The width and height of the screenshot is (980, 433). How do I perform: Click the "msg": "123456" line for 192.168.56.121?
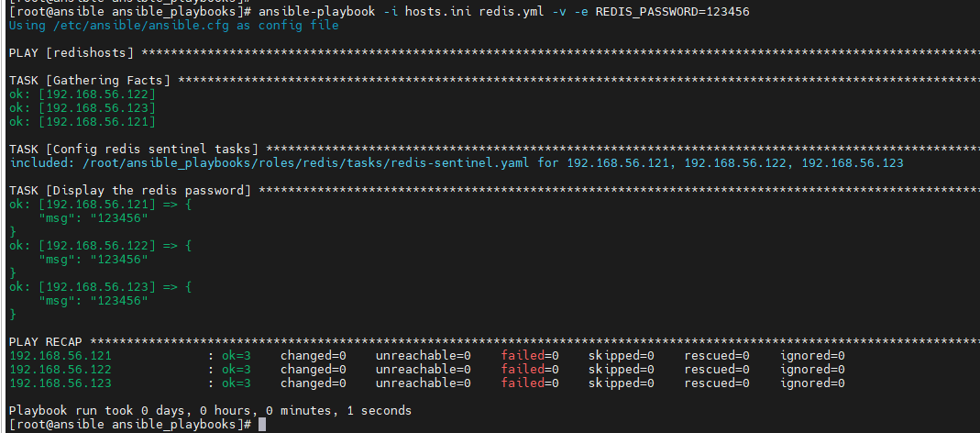(94, 218)
